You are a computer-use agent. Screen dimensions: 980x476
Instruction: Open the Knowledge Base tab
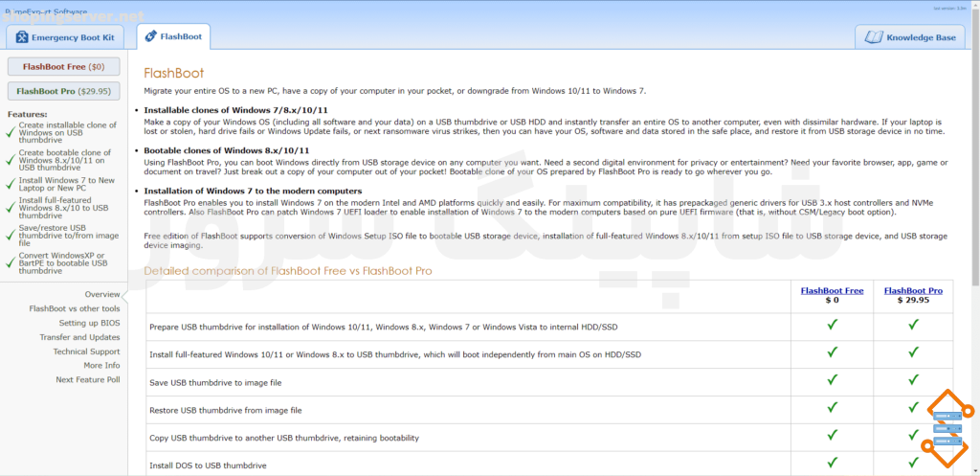(x=910, y=37)
